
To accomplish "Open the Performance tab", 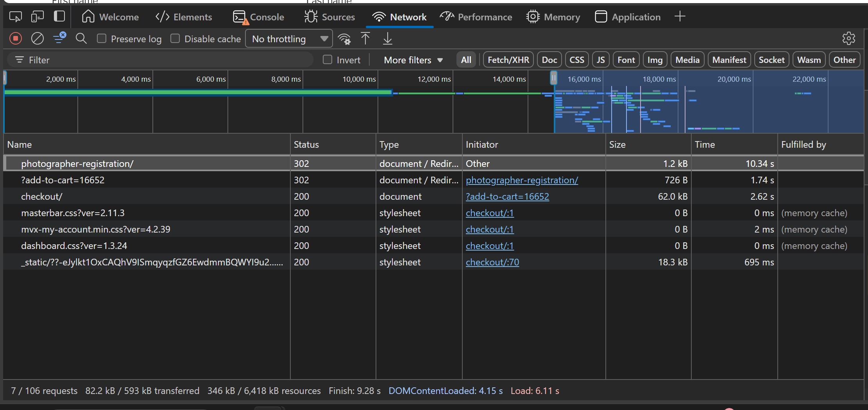I will (x=476, y=17).
